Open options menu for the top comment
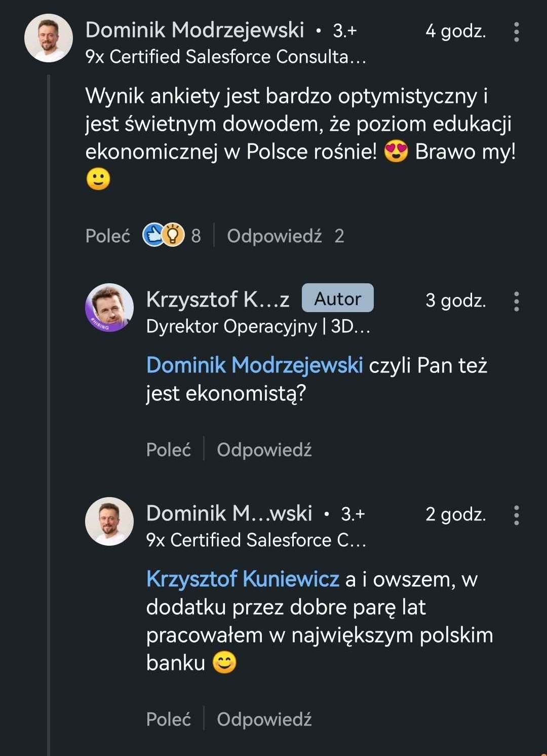Image resolution: width=547 pixels, height=756 pixels. coord(516,32)
